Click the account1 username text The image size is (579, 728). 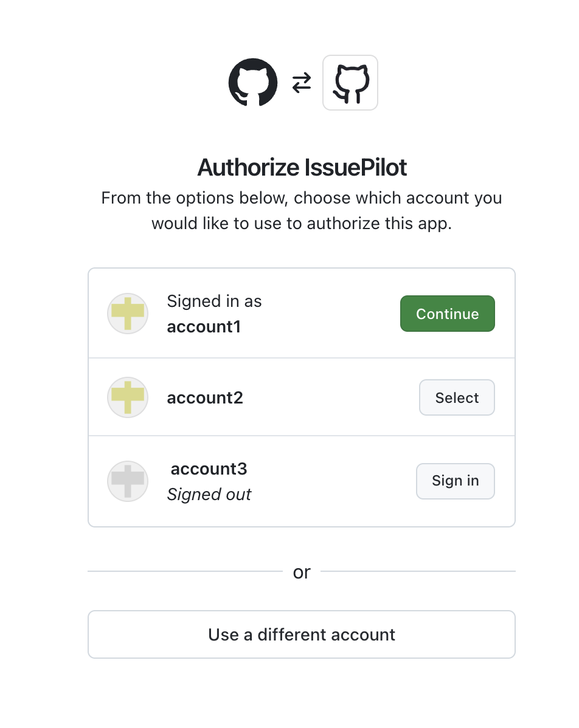point(205,326)
